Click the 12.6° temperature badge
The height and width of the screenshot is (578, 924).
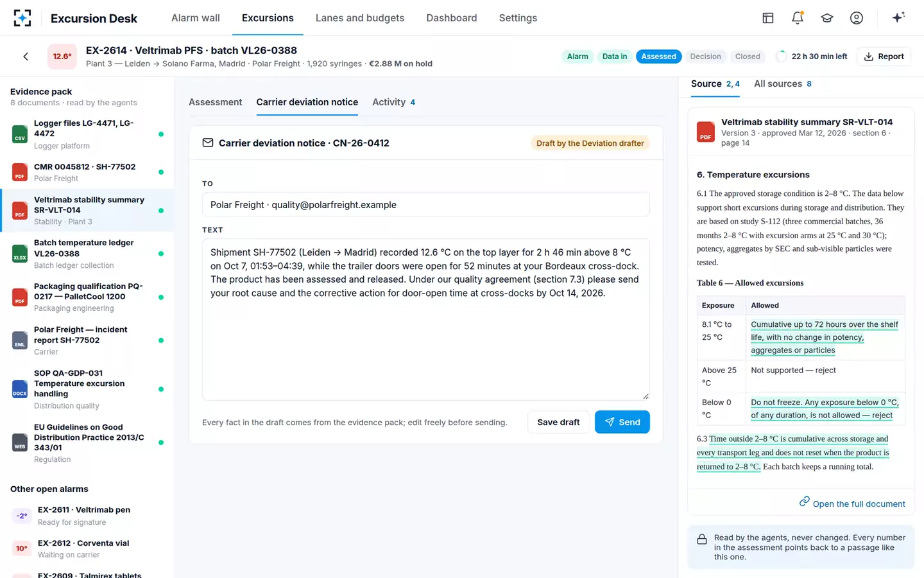62,57
